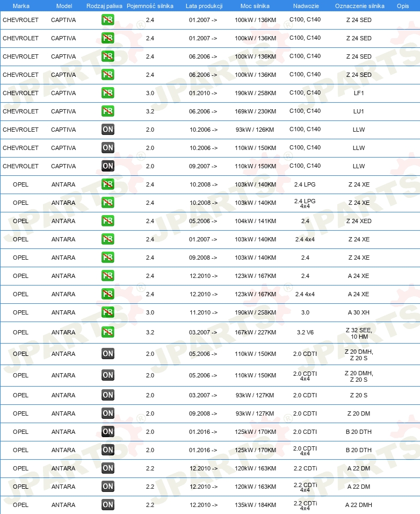This screenshot has width=420, height=514.
Task: Click the Oznaczenie silnika column header
Action: (x=360, y=6)
